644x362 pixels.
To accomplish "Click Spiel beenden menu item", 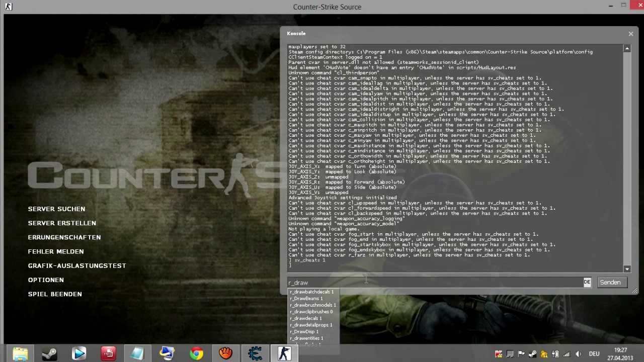I will point(55,294).
